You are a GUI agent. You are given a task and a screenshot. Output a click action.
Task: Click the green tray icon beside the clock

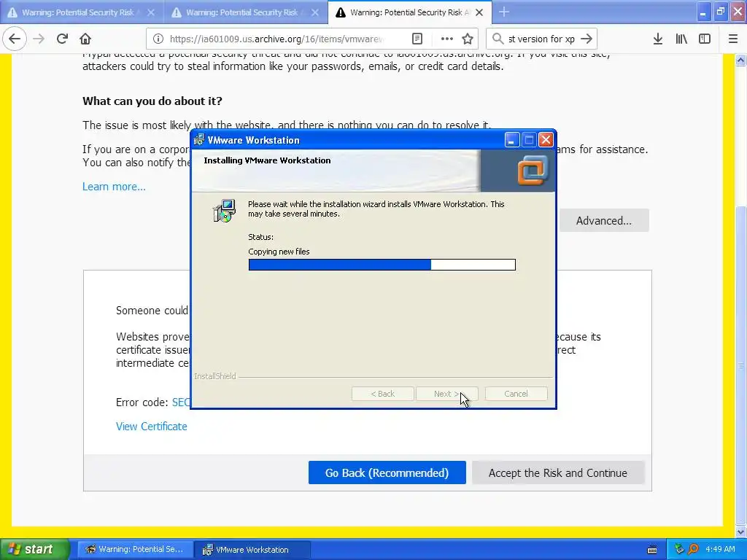[679, 549]
